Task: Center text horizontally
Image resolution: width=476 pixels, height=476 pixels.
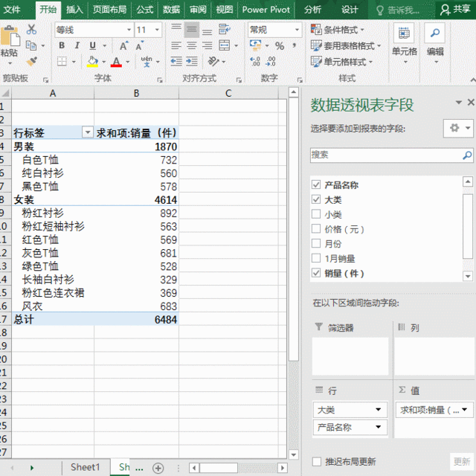Action: tap(192, 45)
